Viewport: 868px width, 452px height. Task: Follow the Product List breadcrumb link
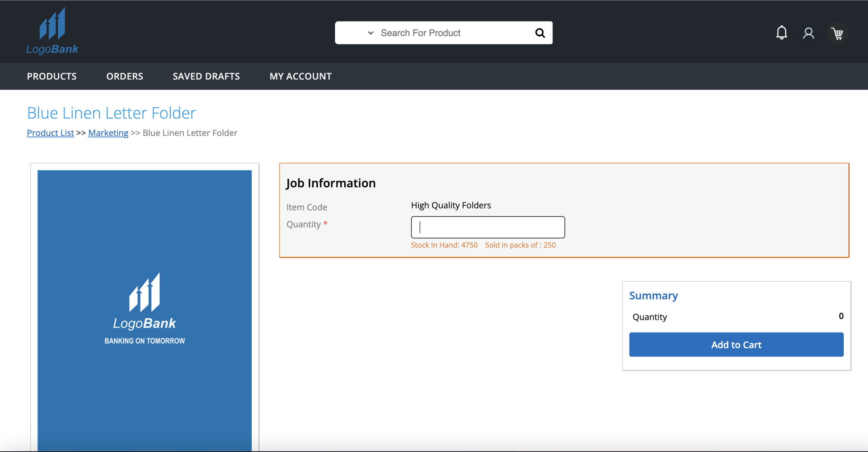(x=50, y=133)
